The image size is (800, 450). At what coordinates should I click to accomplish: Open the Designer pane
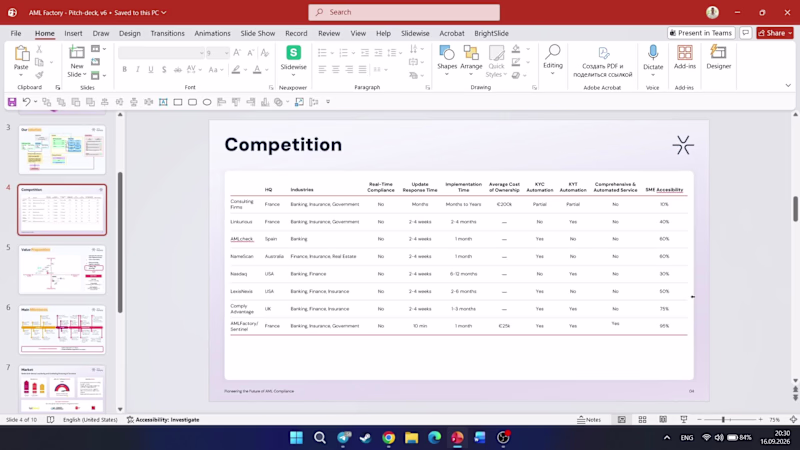pyautogui.click(x=718, y=58)
